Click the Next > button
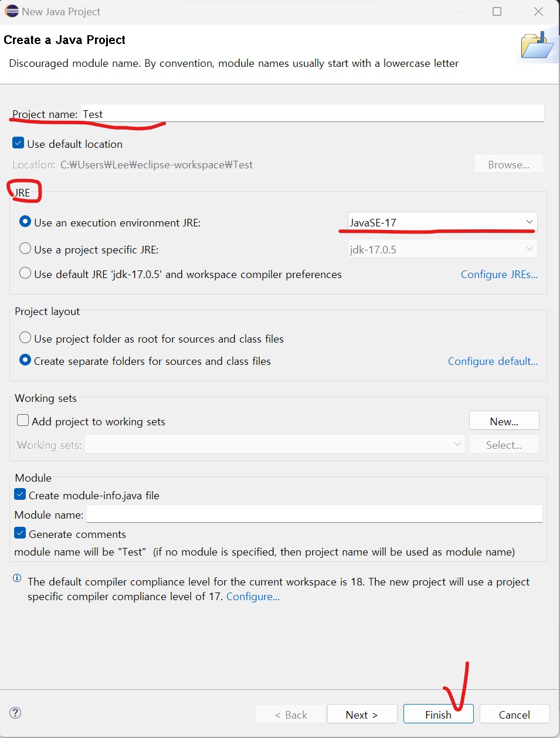Screen dimensions: 560x738 coord(362,715)
